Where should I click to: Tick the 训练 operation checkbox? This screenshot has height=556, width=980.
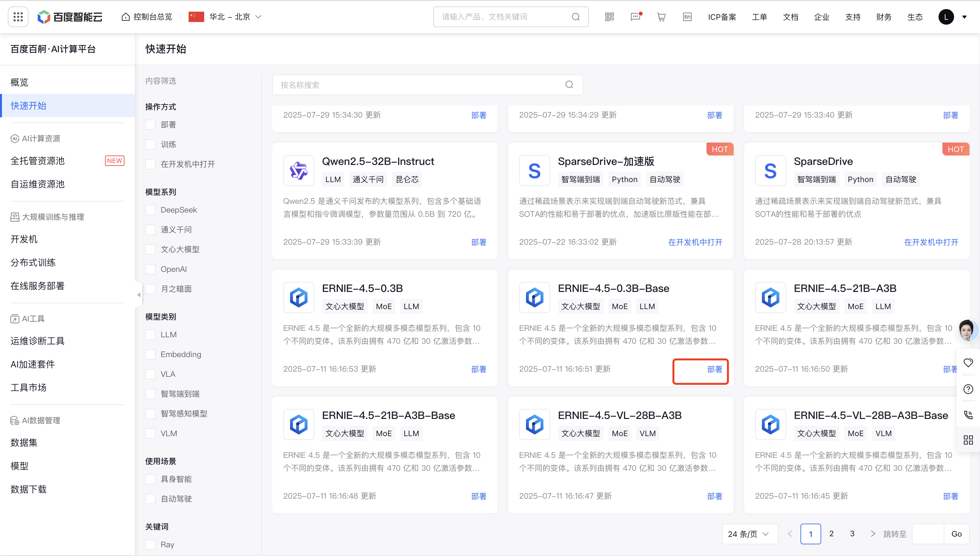pyautogui.click(x=150, y=145)
